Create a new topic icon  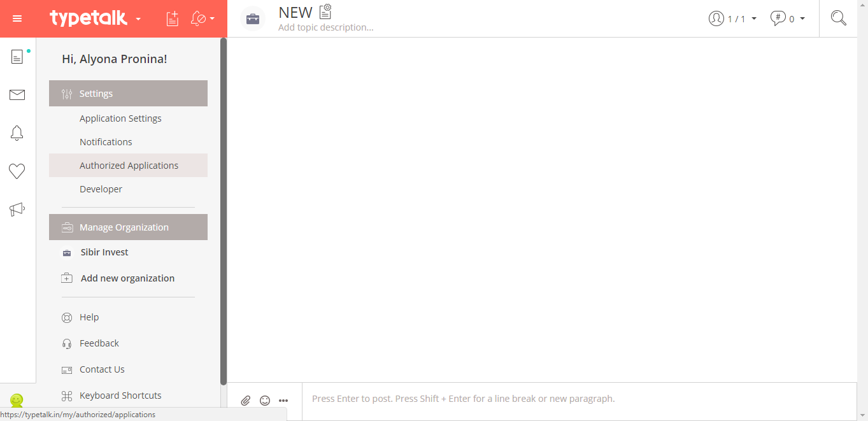coord(172,18)
